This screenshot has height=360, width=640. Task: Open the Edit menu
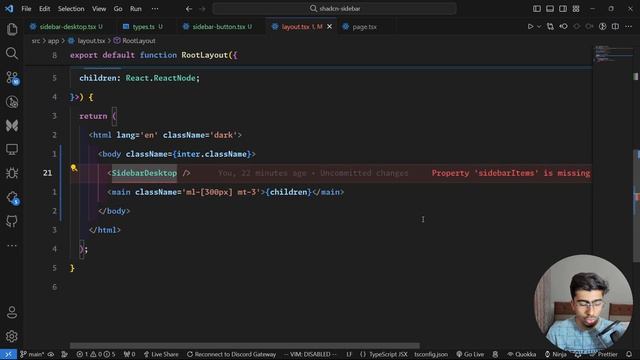coord(44,9)
